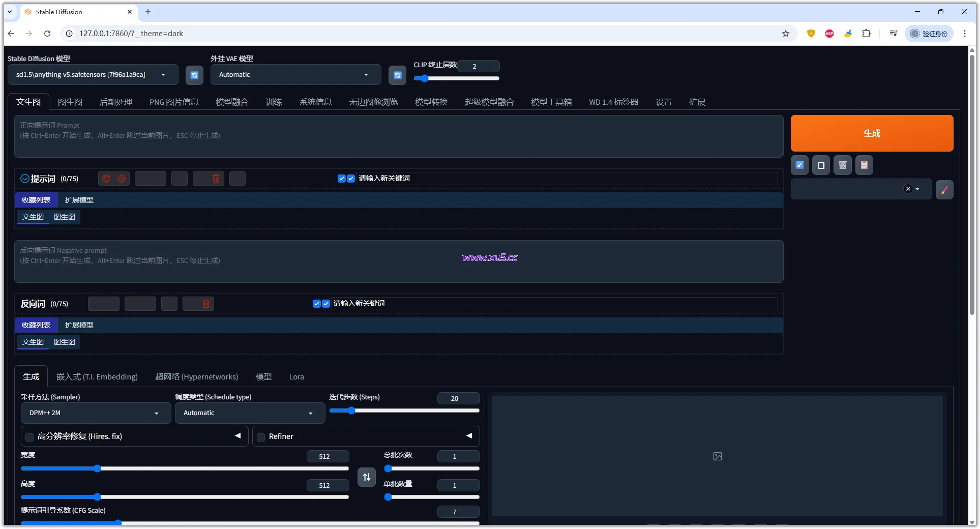Open the paintbrush style editor icon
980x529 pixels.
[944, 190]
